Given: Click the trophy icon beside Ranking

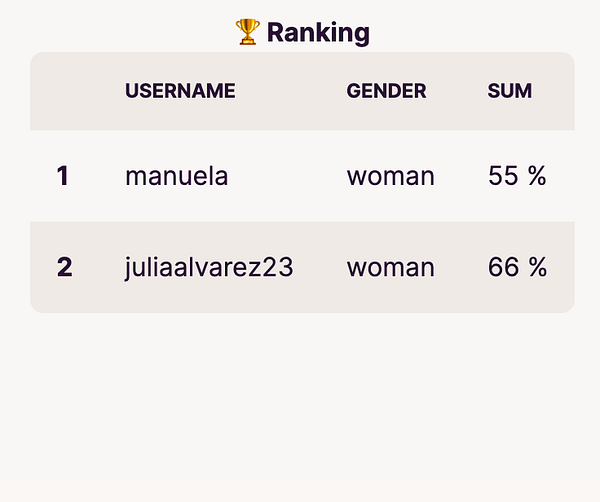Looking at the screenshot, I should pyautogui.click(x=247, y=32).
